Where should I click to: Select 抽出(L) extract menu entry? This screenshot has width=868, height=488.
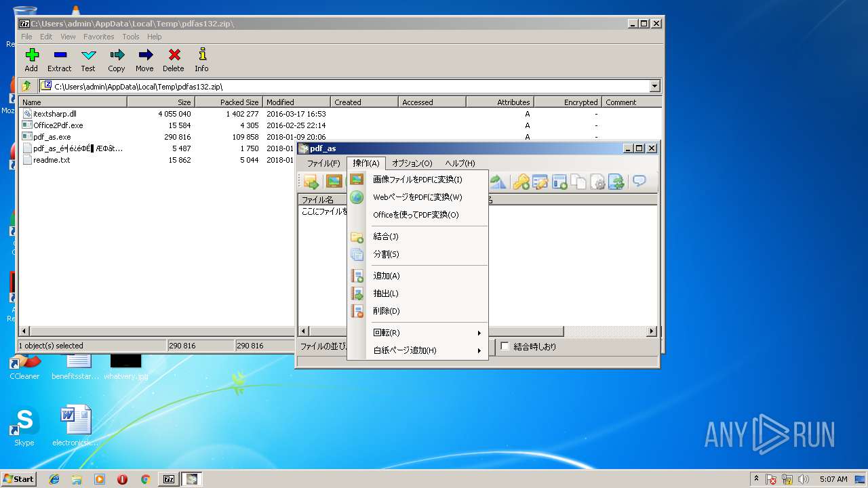[x=418, y=293]
